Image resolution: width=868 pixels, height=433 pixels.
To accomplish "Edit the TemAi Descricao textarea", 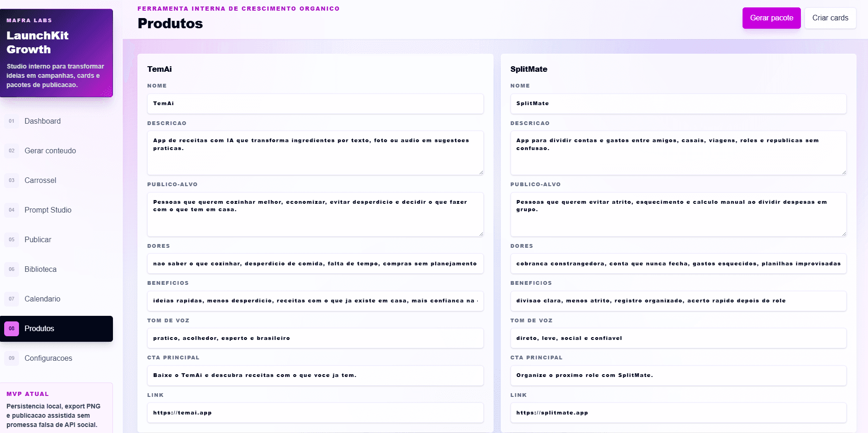I will 315,153.
